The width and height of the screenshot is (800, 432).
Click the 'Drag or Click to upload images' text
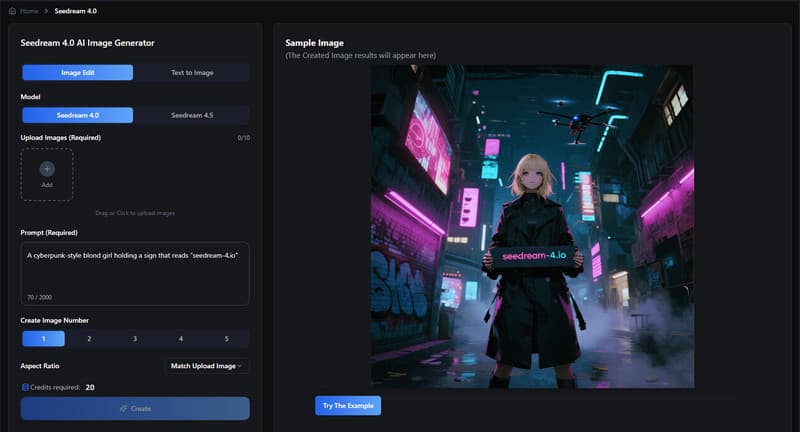pyautogui.click(x=135, y=213)
